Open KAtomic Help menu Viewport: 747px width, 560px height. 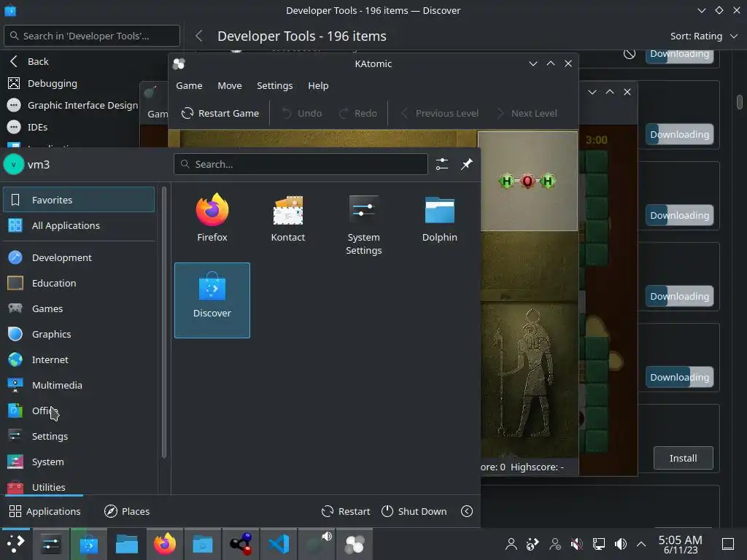tap(318, 86)
